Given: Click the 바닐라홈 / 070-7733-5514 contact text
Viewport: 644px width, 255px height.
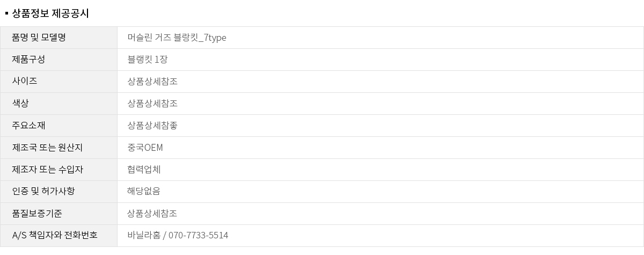Looking at the screenshot, I should (x=178, y=236).
